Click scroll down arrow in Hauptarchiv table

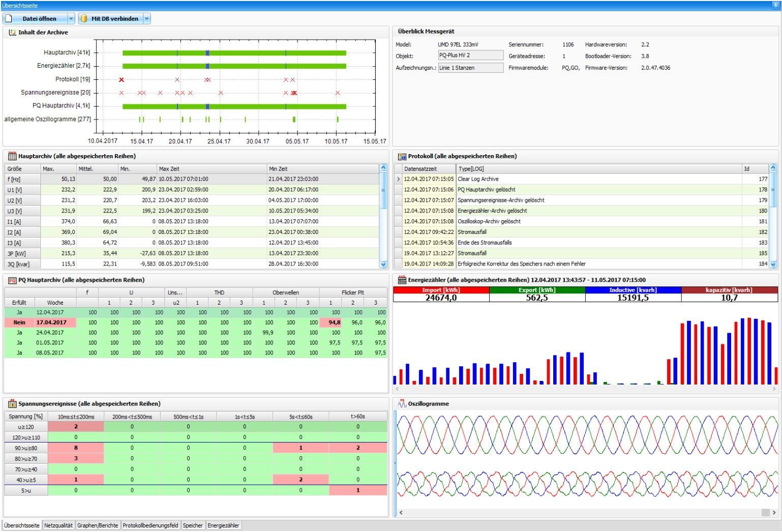[383, 264]
